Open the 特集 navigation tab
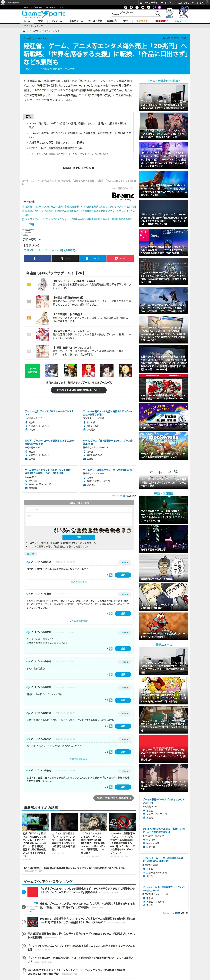The width and height of the screenshot is (210, 980). (40, 21)
